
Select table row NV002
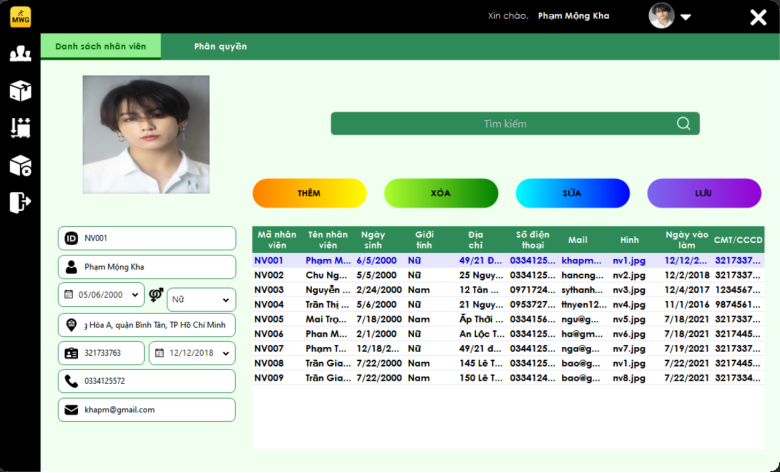point(508,275)
